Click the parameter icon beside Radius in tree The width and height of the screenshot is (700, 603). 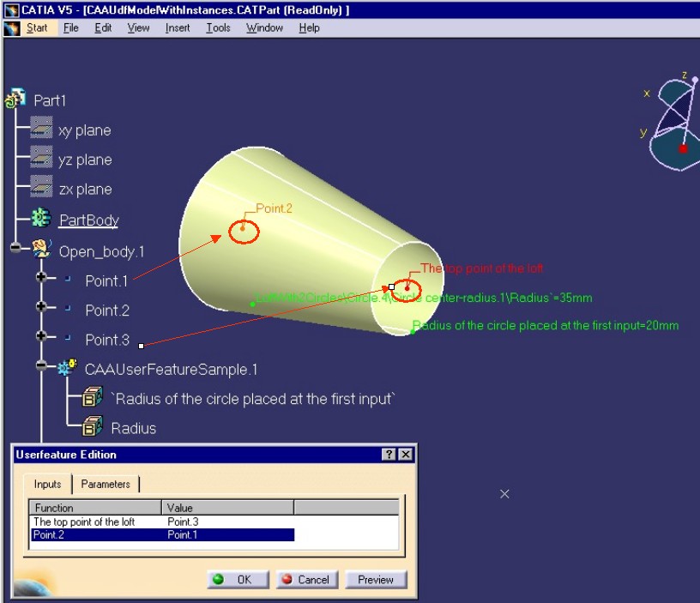(93, 426)
